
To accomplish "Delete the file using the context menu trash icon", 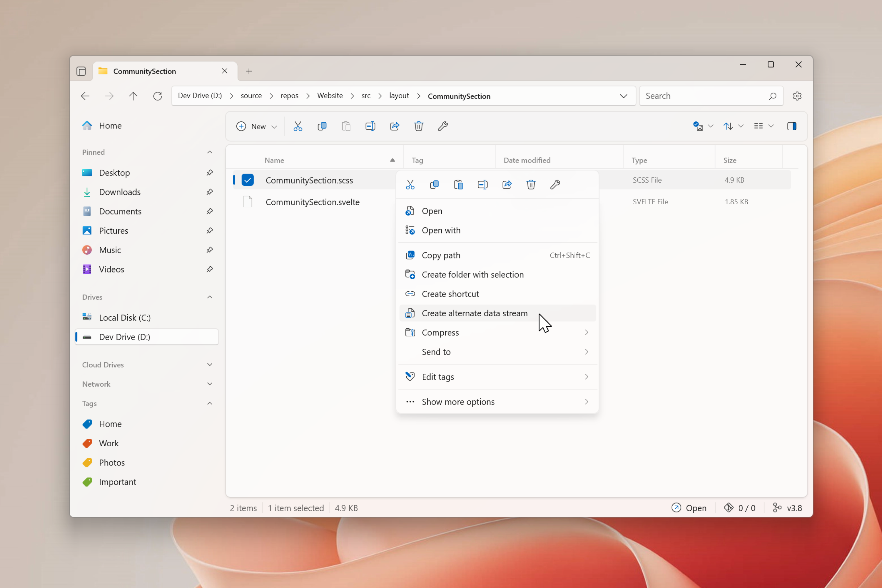I will (531, 184).
